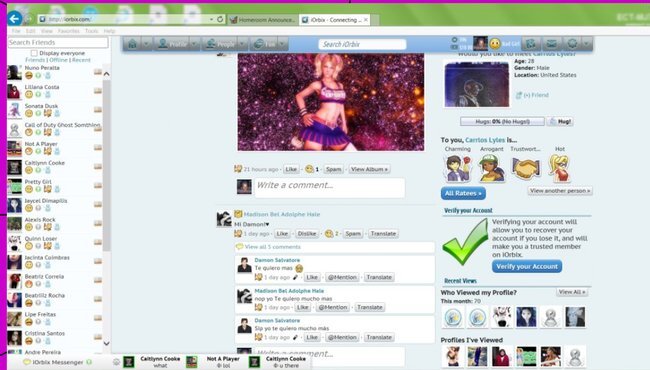Image resolution: width=650 pixels, height=370 pixels.
Task: Click the friends list scrollbar down arrow
Action: pos(106,343)
